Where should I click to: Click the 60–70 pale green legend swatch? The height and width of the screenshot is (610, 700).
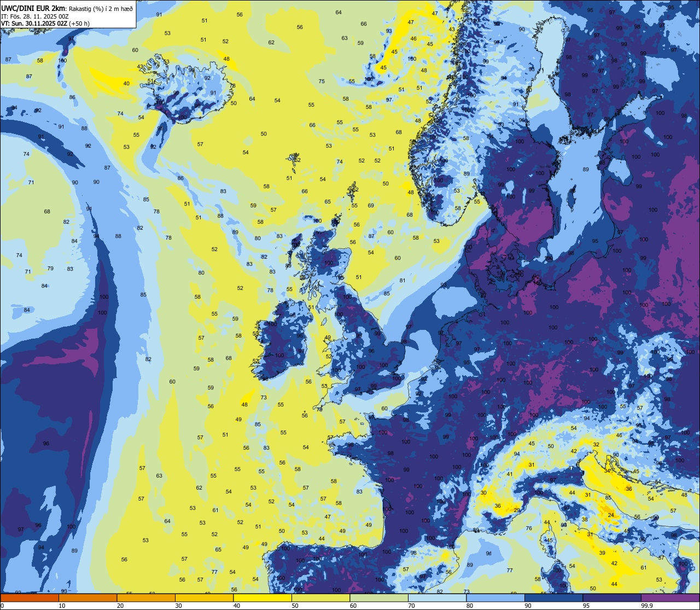click(379, 597)
